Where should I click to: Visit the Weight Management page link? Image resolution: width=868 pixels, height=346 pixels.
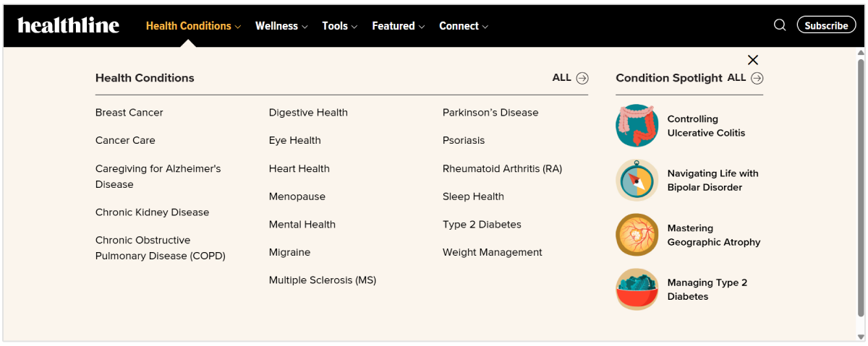493,253
